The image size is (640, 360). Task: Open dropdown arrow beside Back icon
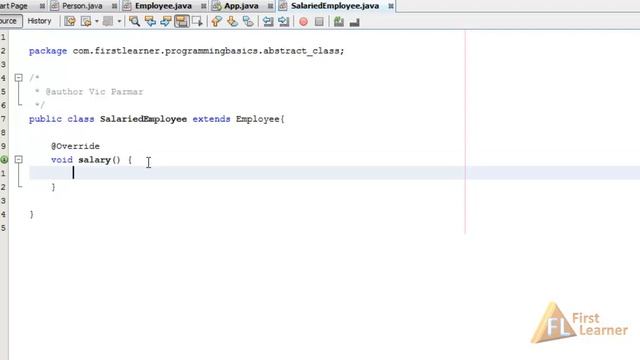[97, 21]
